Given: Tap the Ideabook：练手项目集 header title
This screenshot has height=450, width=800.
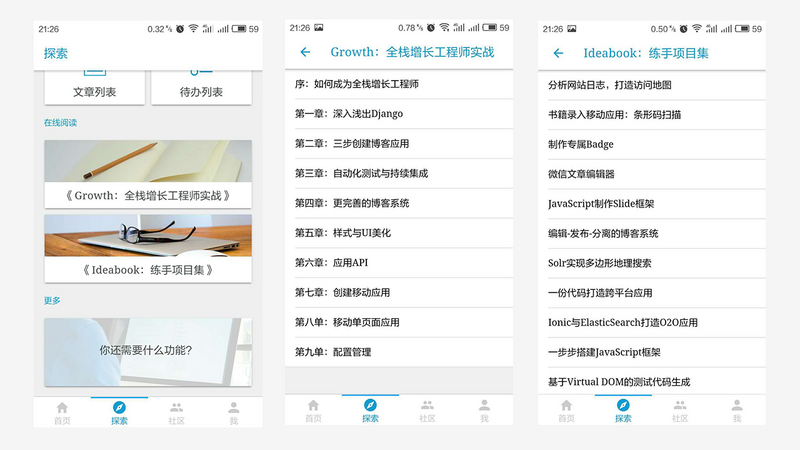Looking at the screenshot, I should coord(646,53).
